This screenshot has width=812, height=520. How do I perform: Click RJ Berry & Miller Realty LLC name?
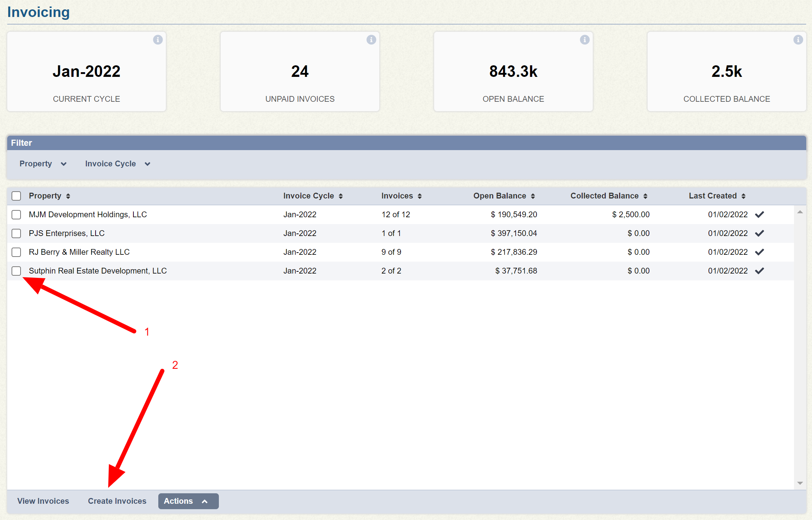(79, 252)
